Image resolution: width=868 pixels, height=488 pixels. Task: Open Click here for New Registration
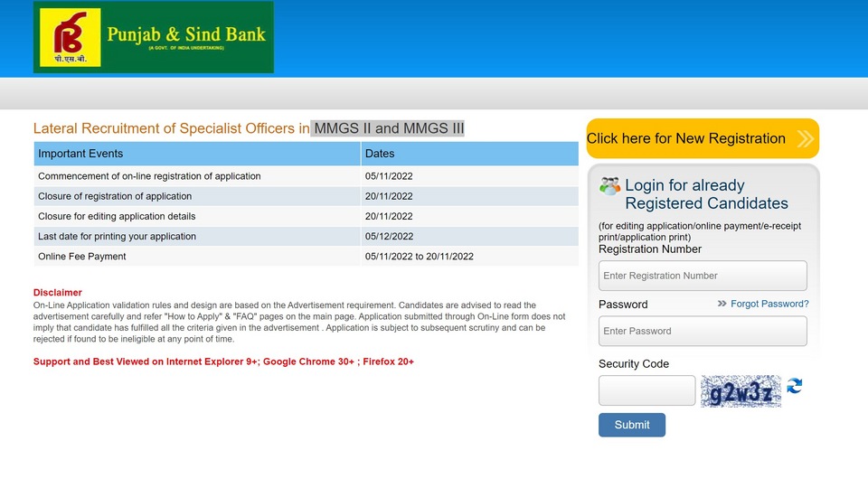[703, 138]
